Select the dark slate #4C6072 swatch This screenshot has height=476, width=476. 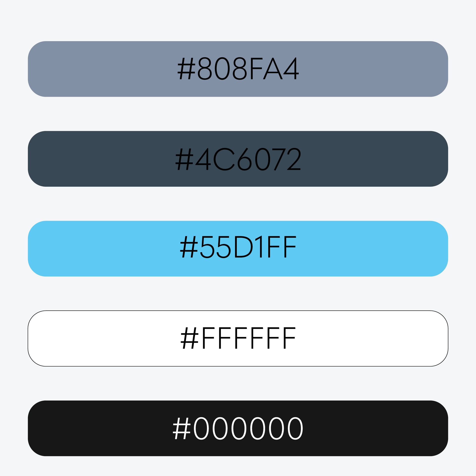[99, 159]
